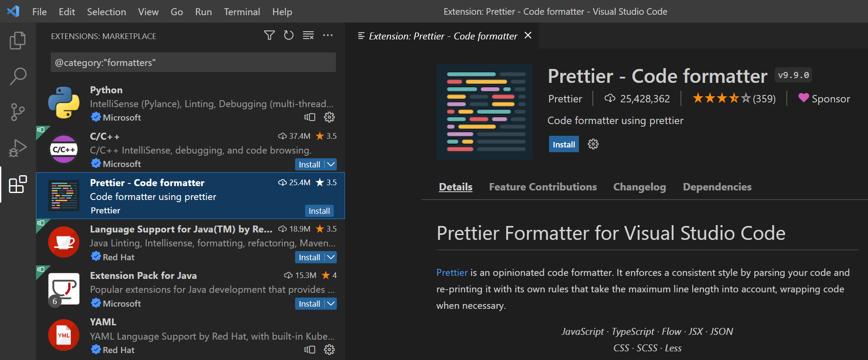Select the YAML extension list item
Screen dimensions: 868x360
point(191,335)
